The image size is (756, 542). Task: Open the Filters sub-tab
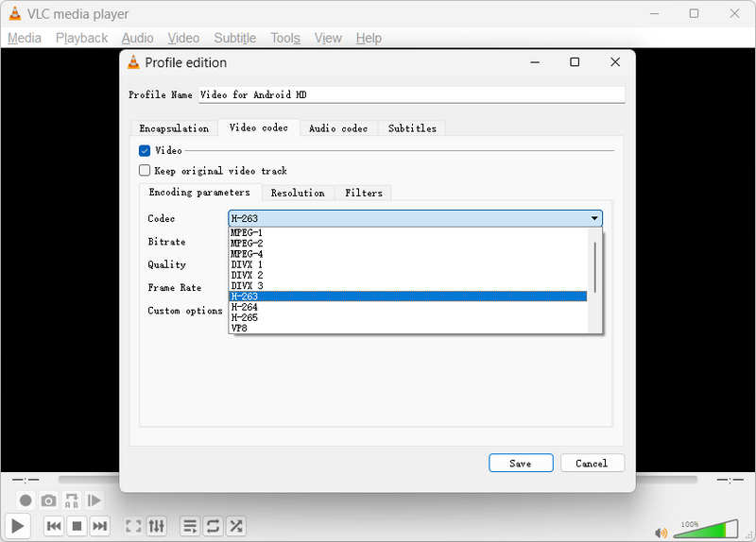pyautogui.click(x=364, y=193)
